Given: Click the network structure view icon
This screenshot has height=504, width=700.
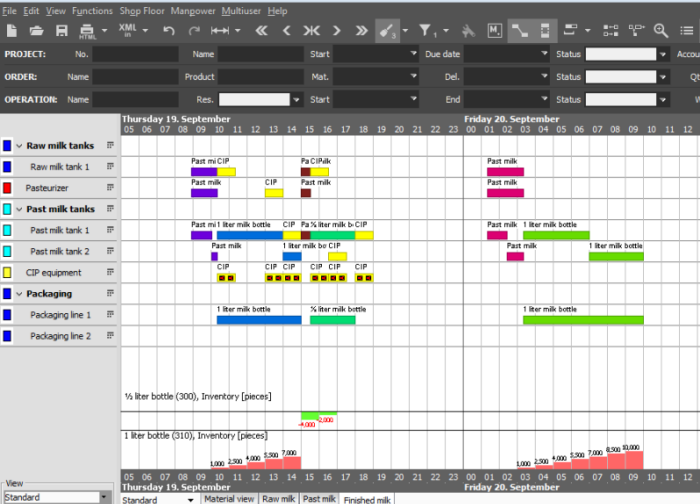Looking at the screenshot, I should tap(611, 31).
